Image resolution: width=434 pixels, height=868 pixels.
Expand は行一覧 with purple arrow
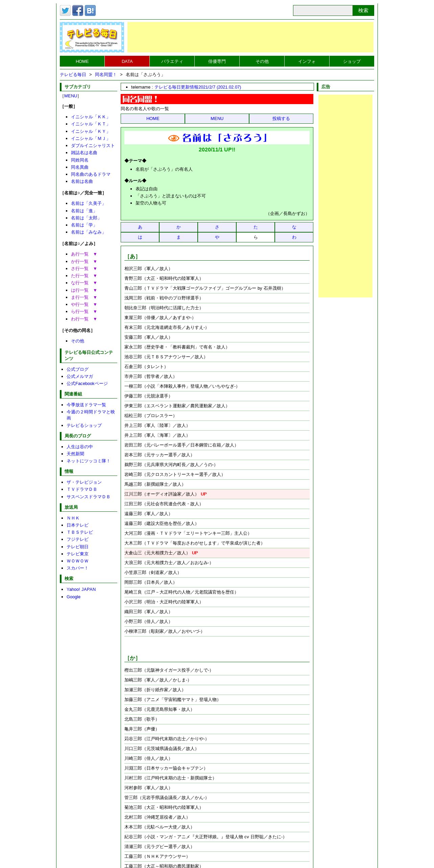point(84,290)
